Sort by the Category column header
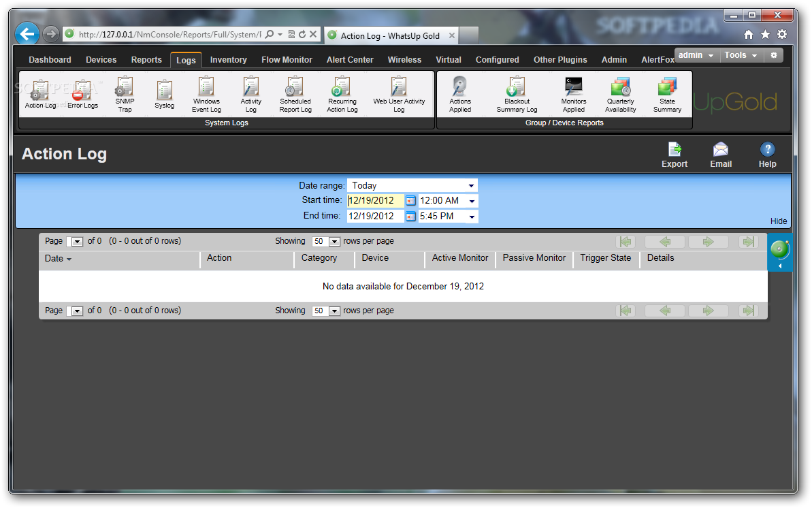Image resolution: width=812 pixels, height=508 pixels. (x=319, y=257)
